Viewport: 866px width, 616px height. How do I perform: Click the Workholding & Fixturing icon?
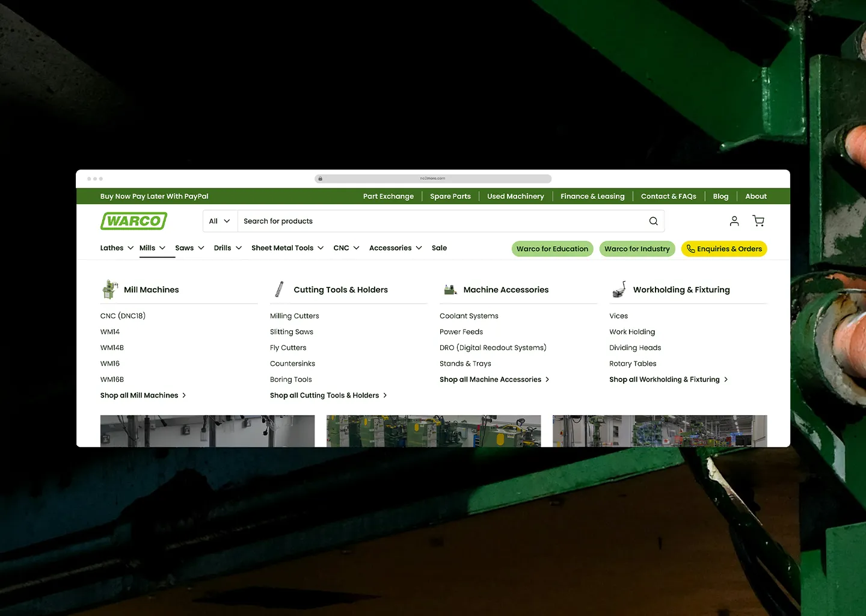pos(619,289)
